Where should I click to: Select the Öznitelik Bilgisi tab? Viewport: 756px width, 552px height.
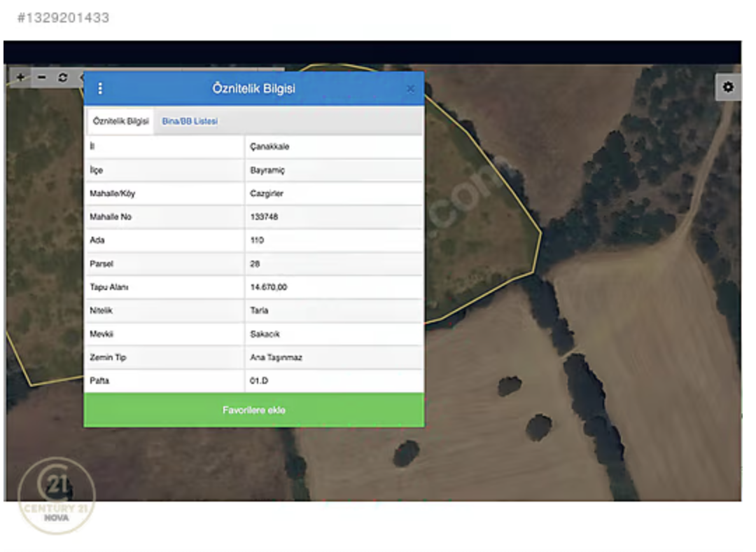pos(120,121)
